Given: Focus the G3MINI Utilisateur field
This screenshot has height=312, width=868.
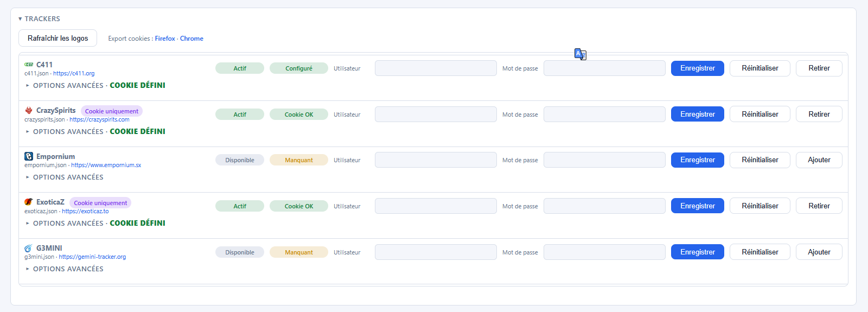Looking at the screenshot, I should [x=436, y=252].
